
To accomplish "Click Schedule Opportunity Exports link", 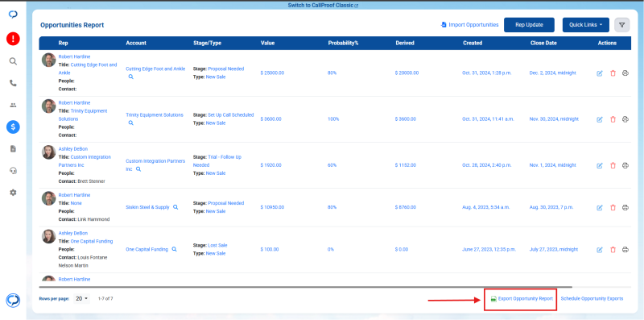I will [x=592, y=298].
